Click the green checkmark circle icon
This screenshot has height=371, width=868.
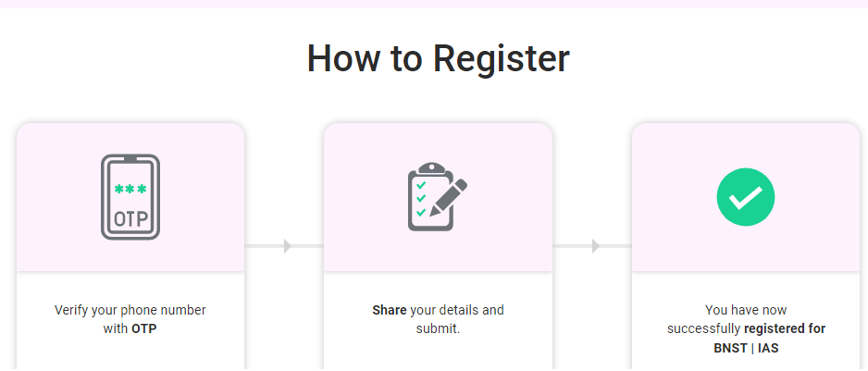[745, 197]
